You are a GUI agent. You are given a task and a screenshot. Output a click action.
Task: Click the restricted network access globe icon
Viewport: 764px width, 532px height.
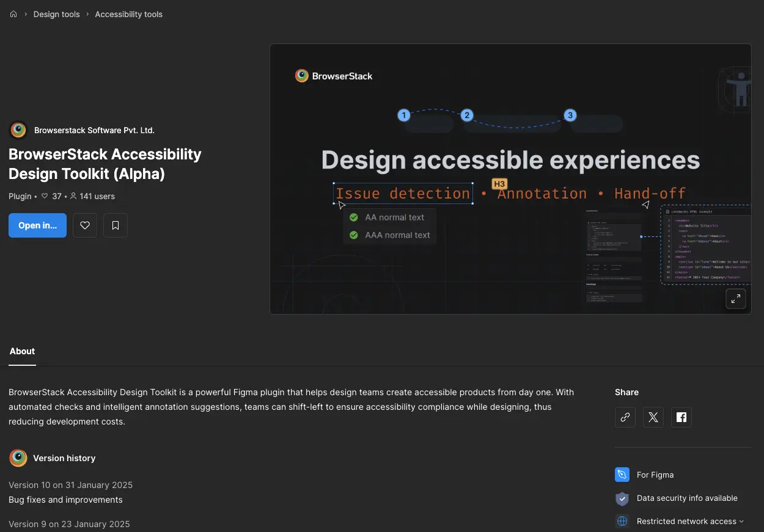pos(622,521)
